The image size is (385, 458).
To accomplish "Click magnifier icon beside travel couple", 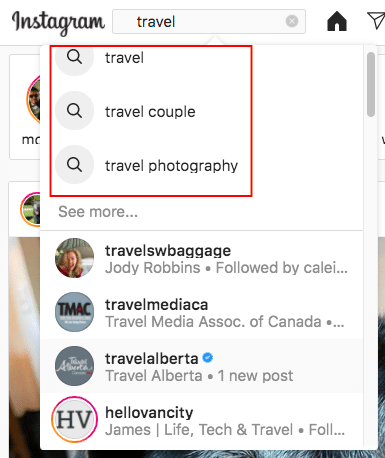I will point(74,111).
